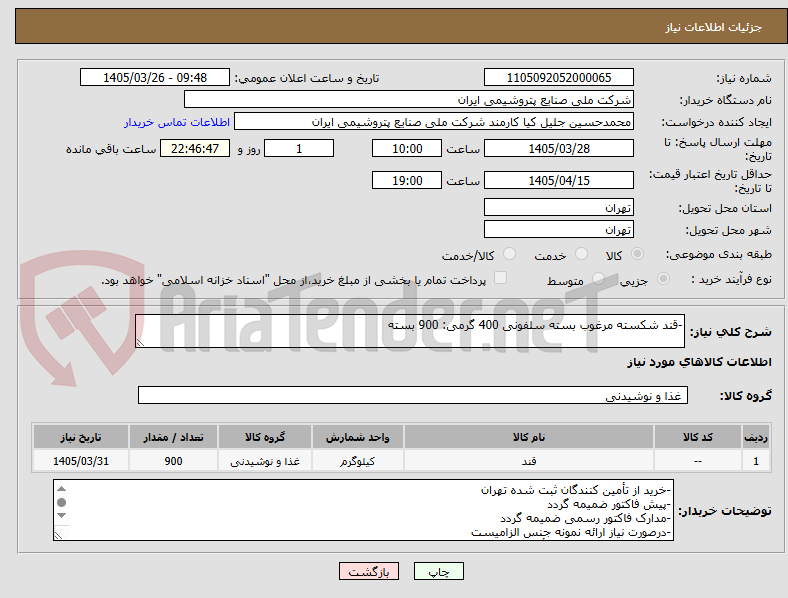Click scroll down arrow in buyer notes

(x=61, y=516)
